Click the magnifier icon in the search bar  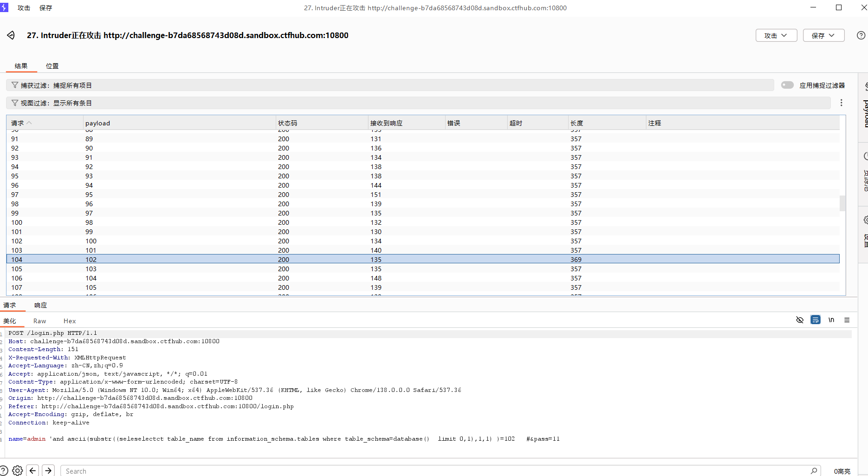click(815, 470)
